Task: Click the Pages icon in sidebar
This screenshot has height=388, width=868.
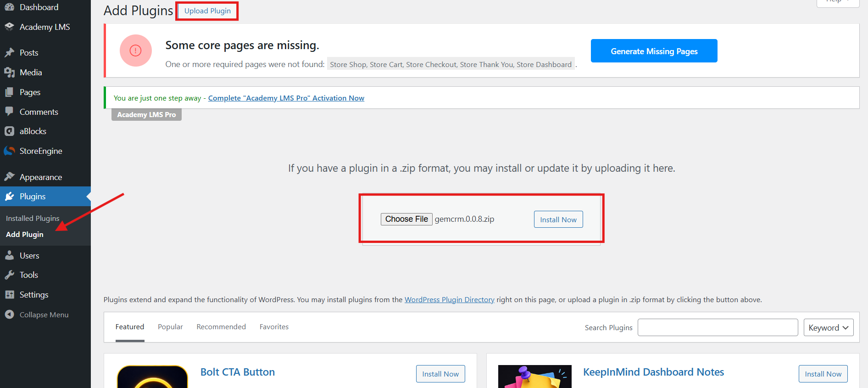Action: pos(9,92)
